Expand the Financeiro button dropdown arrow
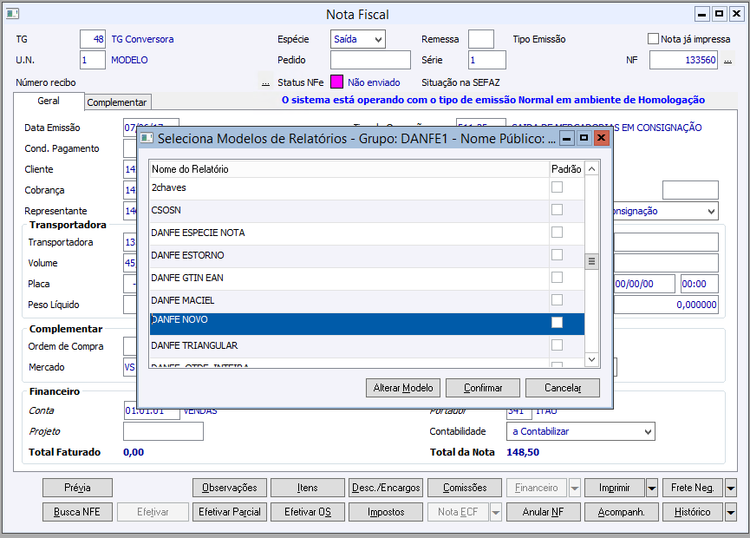Image resolution: width=750 pixels, height=538 pixels. [x=574, y=488]
